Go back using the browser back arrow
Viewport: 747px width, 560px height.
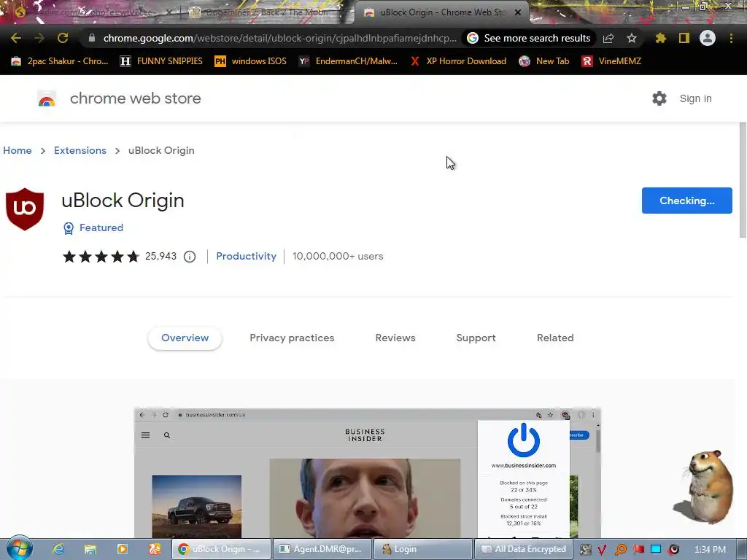pyautogui.click(x=16, y=38)
